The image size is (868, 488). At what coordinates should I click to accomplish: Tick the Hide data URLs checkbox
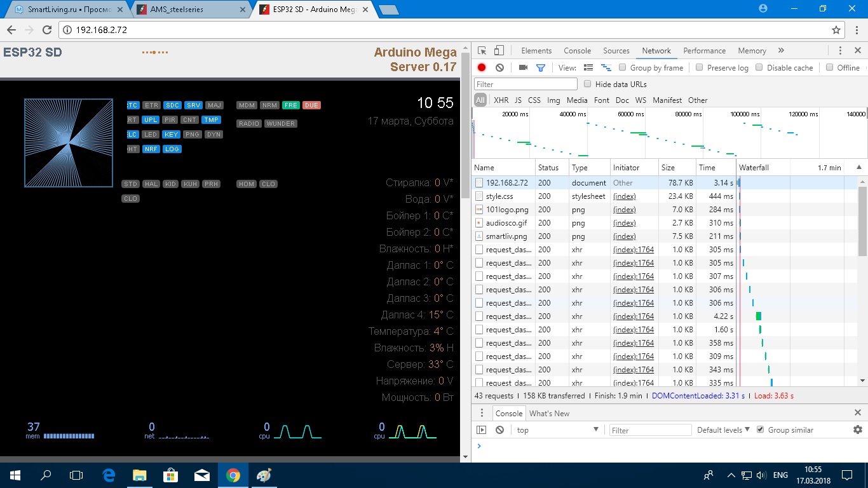click(x=588, y=84)
